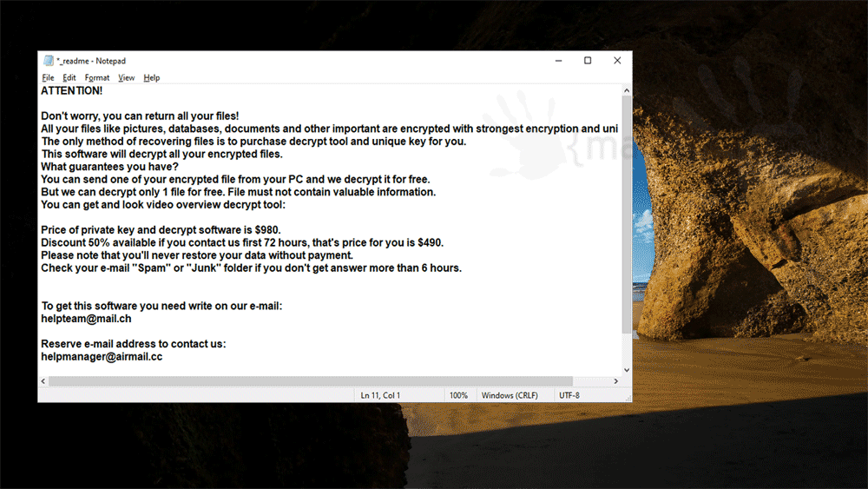Click the Notepad icon in title bar

point(49,60)
